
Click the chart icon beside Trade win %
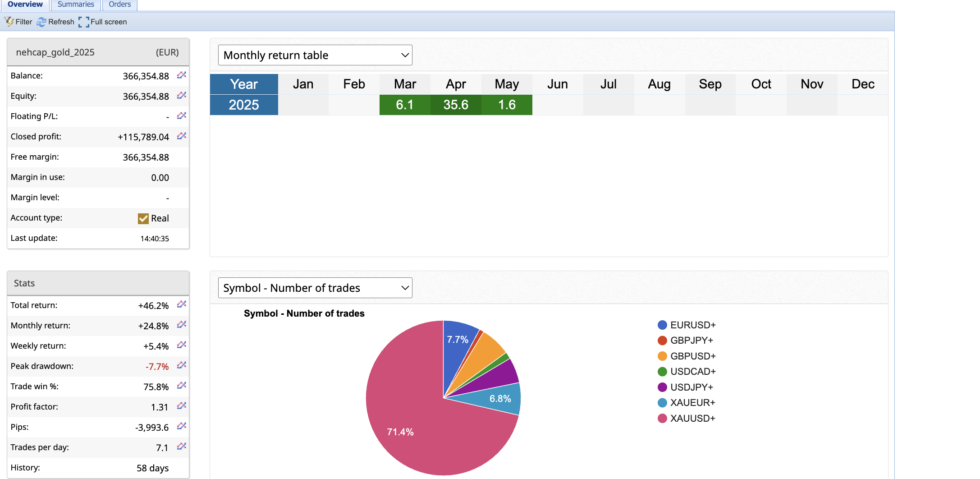tap(181, 386)
